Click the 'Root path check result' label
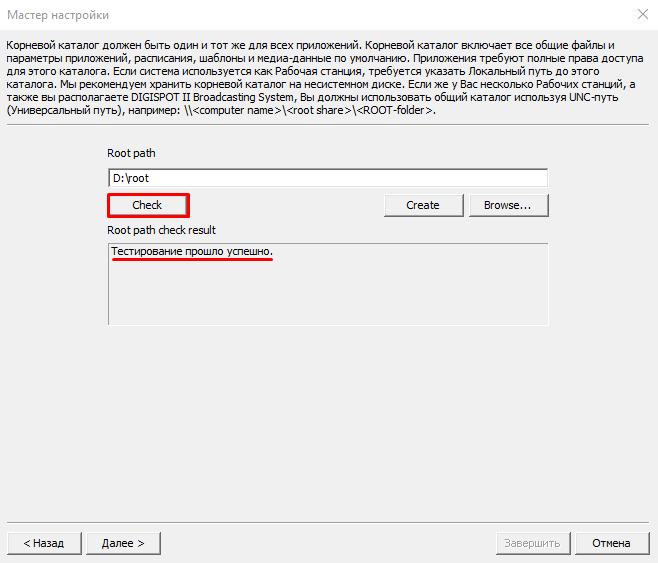 tap(161, 230)
